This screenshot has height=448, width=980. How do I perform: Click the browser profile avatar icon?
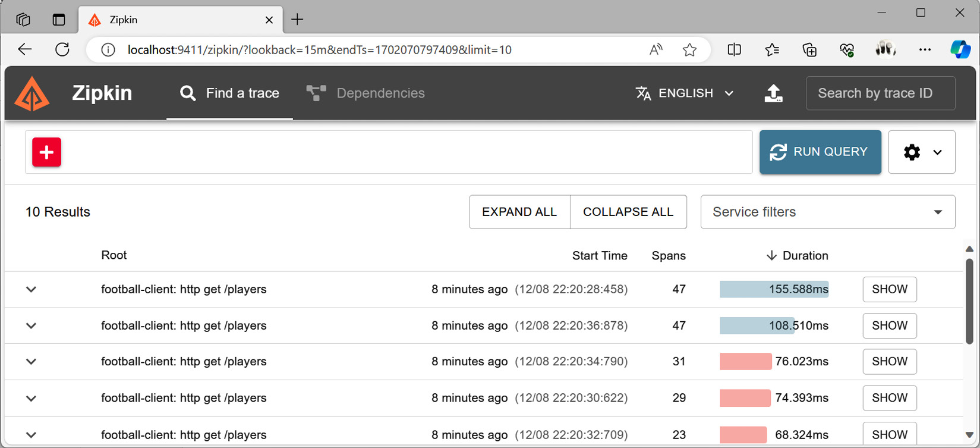(886, 49)
